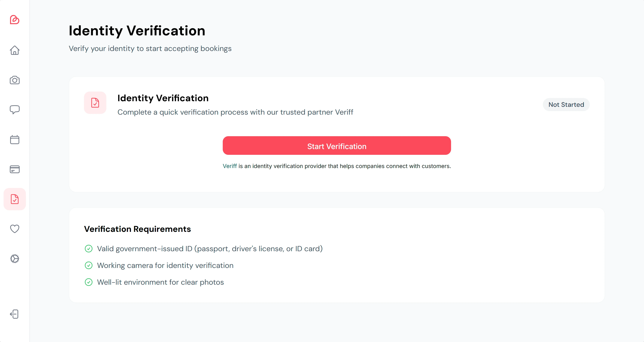Image resolution: width=644 pixels, height=342 pixels.
Task: Open the settings gear icon
Action: click(15, 259)
